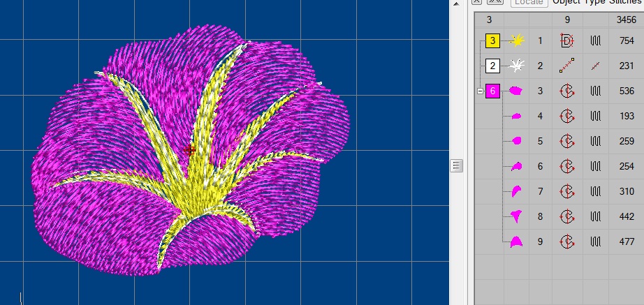The image size is (644, 305).
Task: Collapse the magenta color group 6
Action: [x=480, y=91]
